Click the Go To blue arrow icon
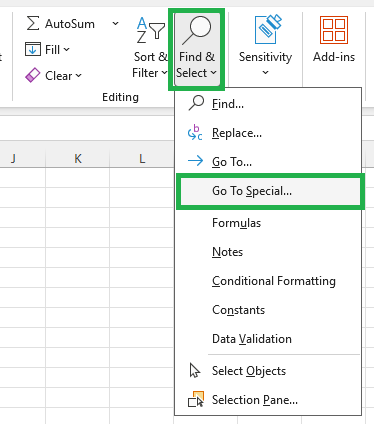Viewport: 377px width, 424px height. point(195,161)
